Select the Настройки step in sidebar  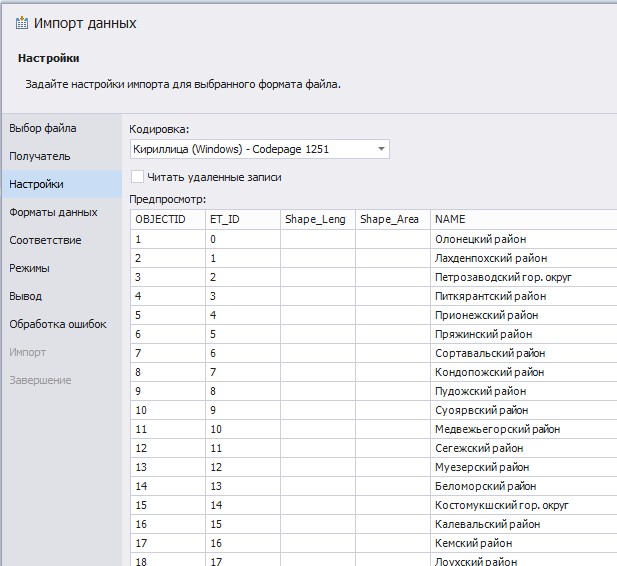(37, 184)
